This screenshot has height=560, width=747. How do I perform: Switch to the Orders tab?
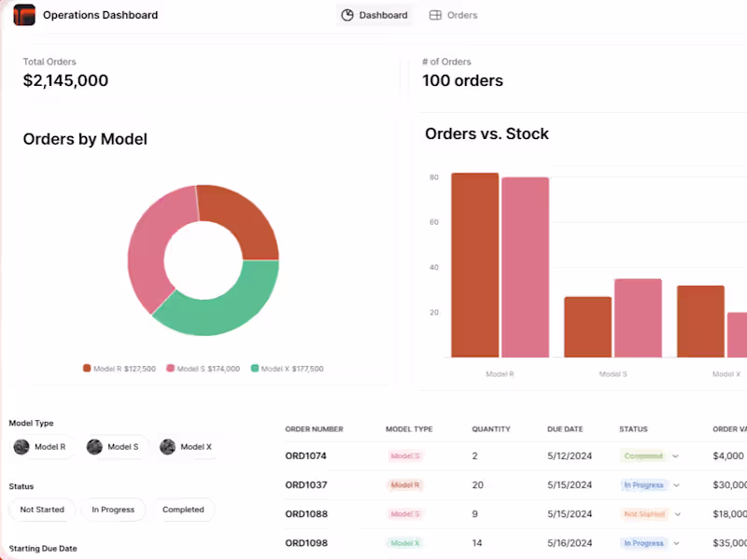453,15
